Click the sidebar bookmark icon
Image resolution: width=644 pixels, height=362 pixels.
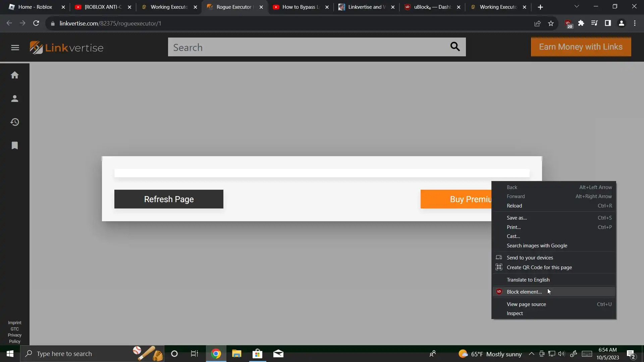(x=14, y=145)
